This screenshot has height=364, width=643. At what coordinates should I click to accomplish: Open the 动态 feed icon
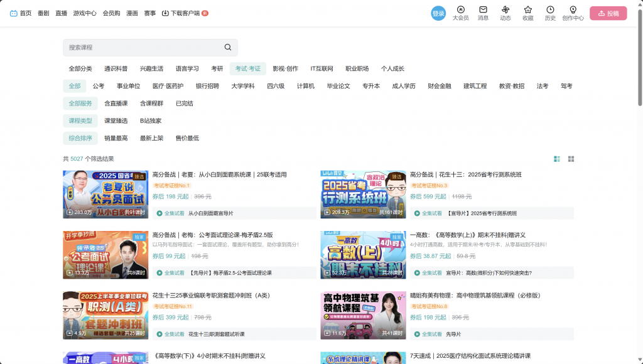(x=505, y=9)
